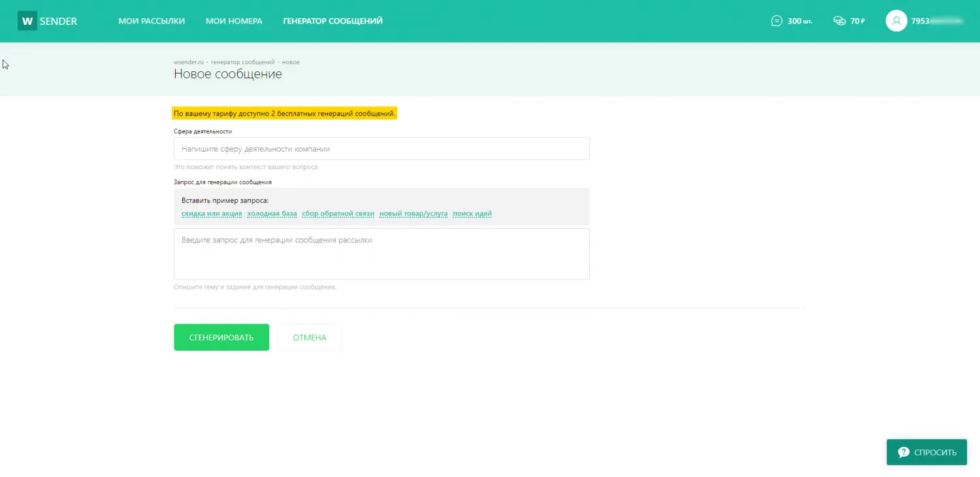This screenshot has height=477, width=980.
Task: Click the message count bubble icon
Action: [776, 21]
